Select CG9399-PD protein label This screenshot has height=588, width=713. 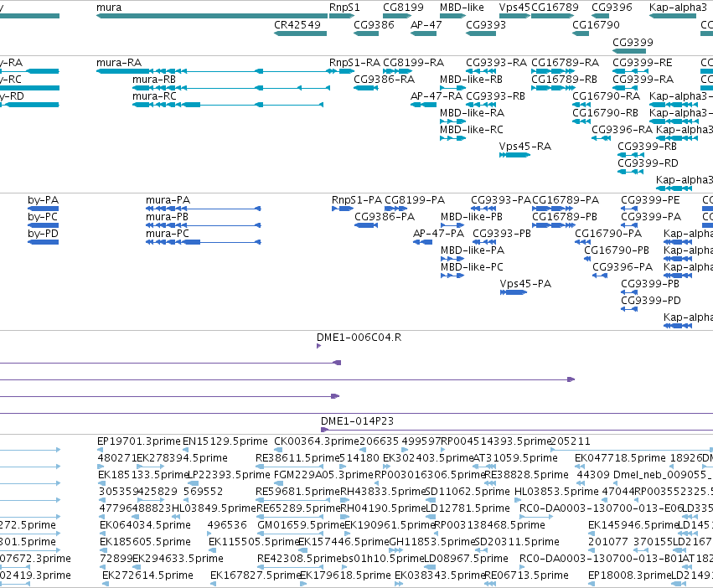651,300
